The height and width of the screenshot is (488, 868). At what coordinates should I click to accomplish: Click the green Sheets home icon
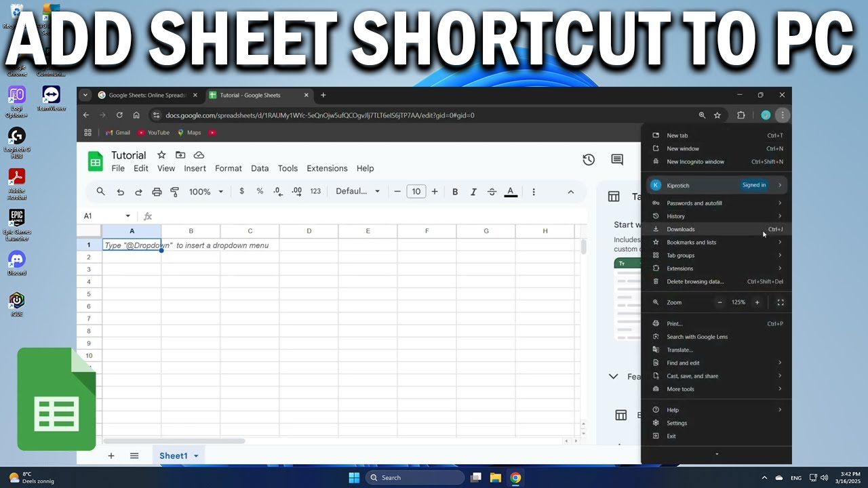(95, 161)
